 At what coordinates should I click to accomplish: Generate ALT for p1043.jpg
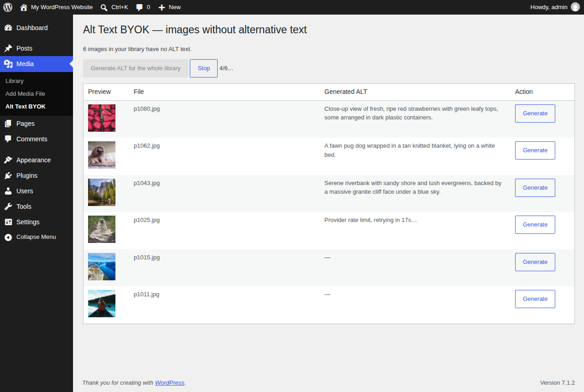[535, 188]
